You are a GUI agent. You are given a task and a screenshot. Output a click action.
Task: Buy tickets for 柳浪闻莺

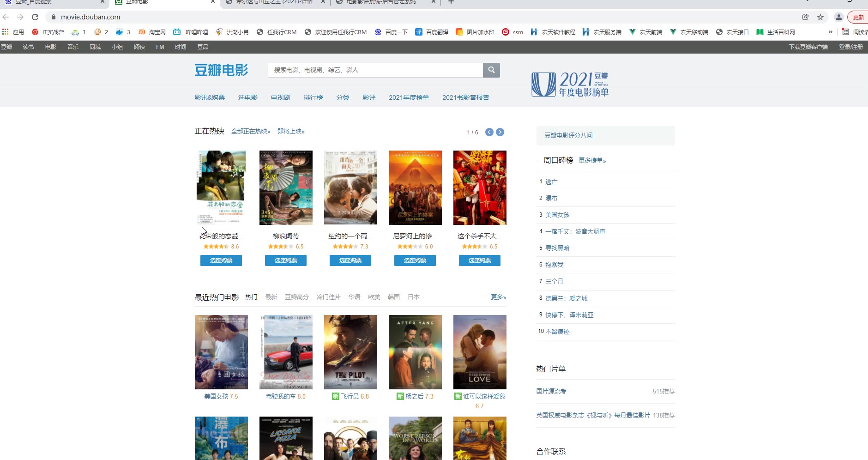pos(286,260)
